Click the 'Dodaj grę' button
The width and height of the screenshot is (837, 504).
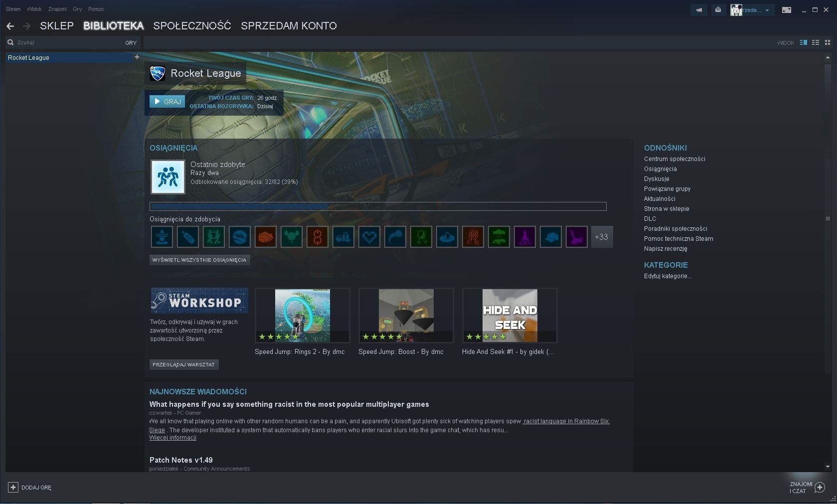point(30,488)
